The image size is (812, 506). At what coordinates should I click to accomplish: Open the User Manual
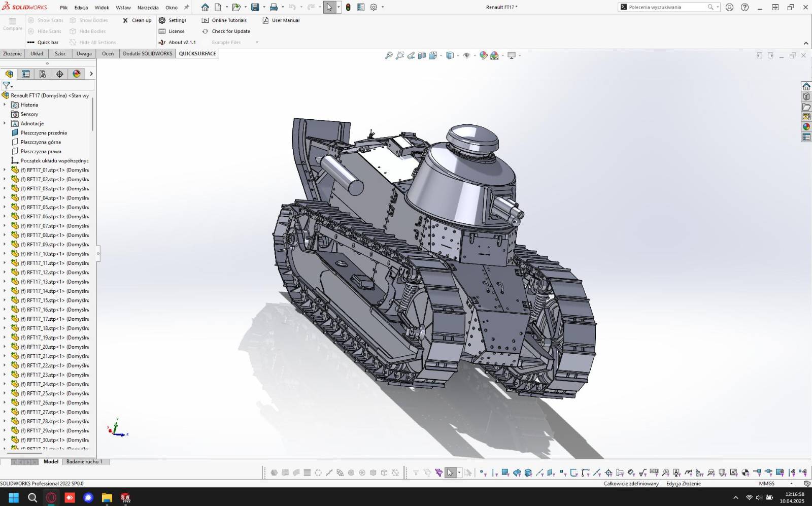tap(281, 20)
